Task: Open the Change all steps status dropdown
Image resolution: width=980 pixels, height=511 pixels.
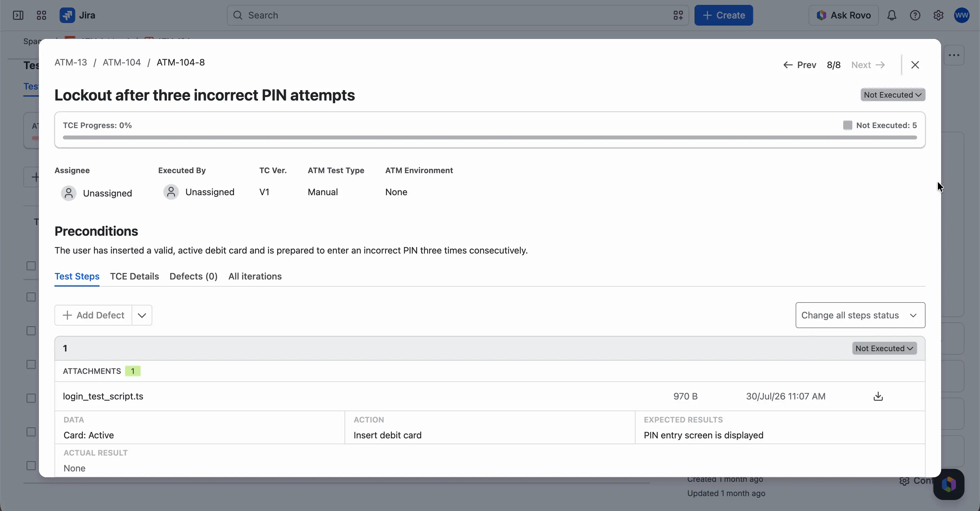Action: point(860,315)
